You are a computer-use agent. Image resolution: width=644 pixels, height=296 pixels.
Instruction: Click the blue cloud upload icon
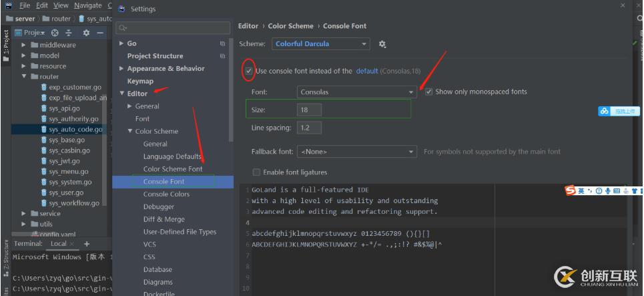tap(604, 111)
